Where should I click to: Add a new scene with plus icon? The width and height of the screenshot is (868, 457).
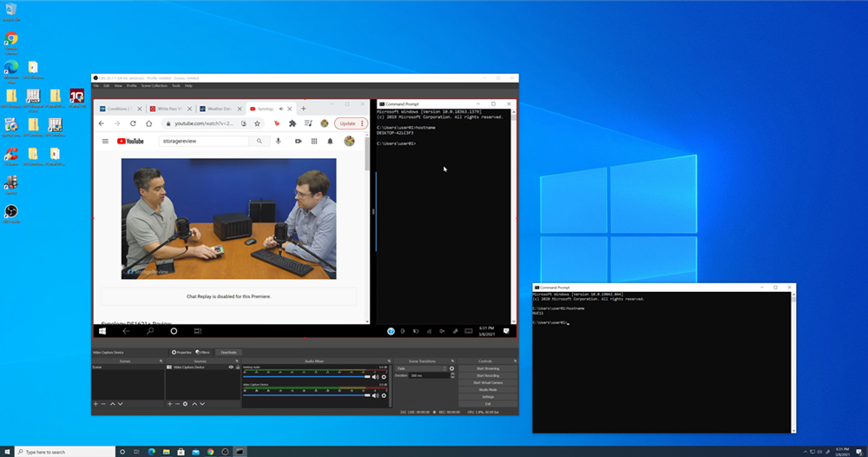(95, 404)
